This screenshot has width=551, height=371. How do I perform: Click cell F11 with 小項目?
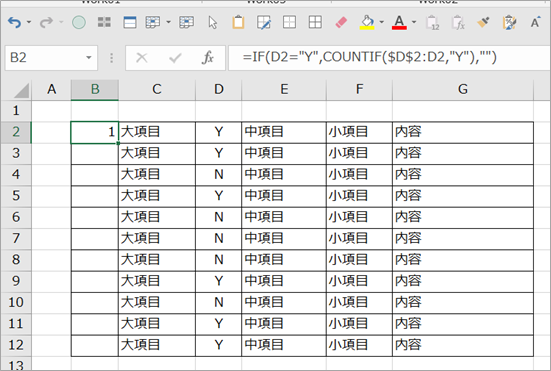tap(359, 324)
